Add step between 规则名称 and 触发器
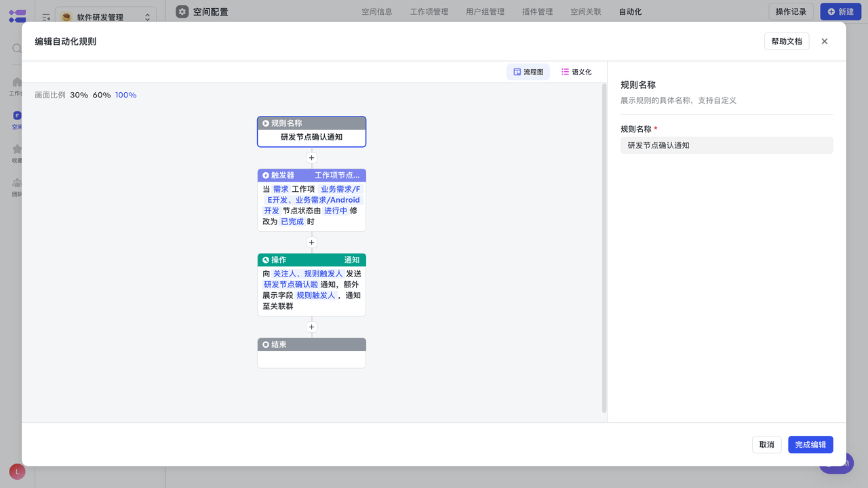Viewport: 868px width, 488px height. (x=312, y=158)
